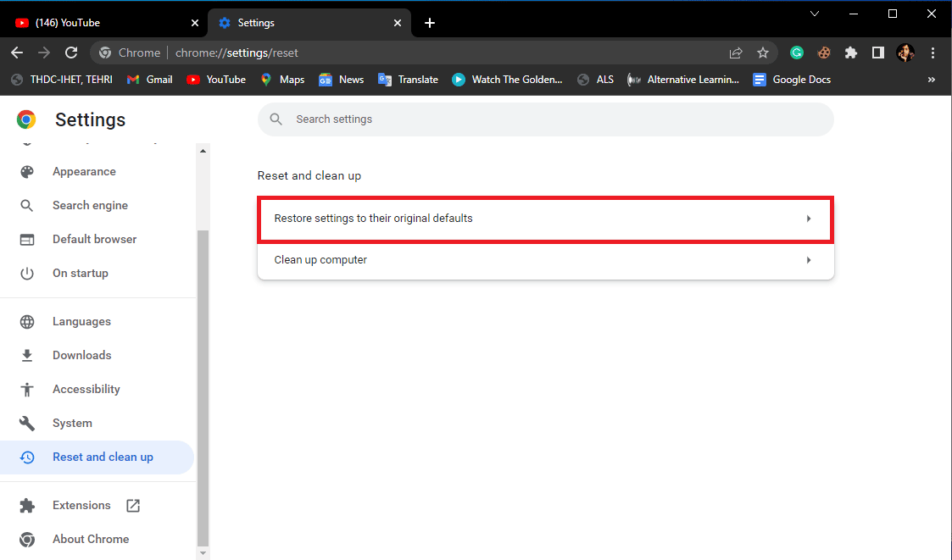Open the Extensions puzzle piece in the toolbar
Viewport: 952px width, 560px height.
click(851, 53)
